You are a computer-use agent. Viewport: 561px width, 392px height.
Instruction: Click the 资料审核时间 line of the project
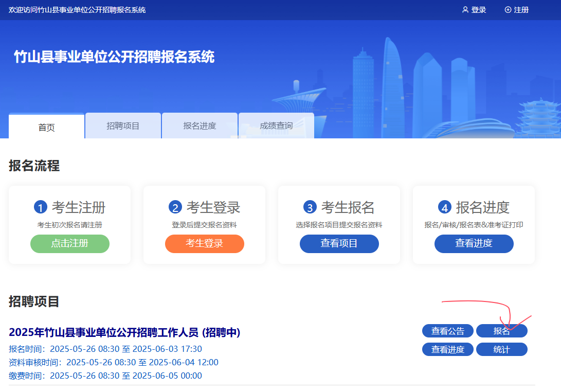(x=114, y=362)
